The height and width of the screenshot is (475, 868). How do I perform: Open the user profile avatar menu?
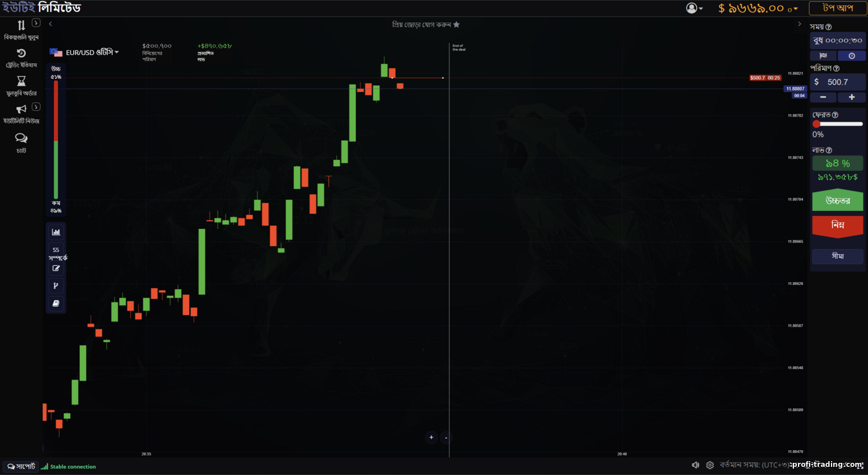click(694, 8)
